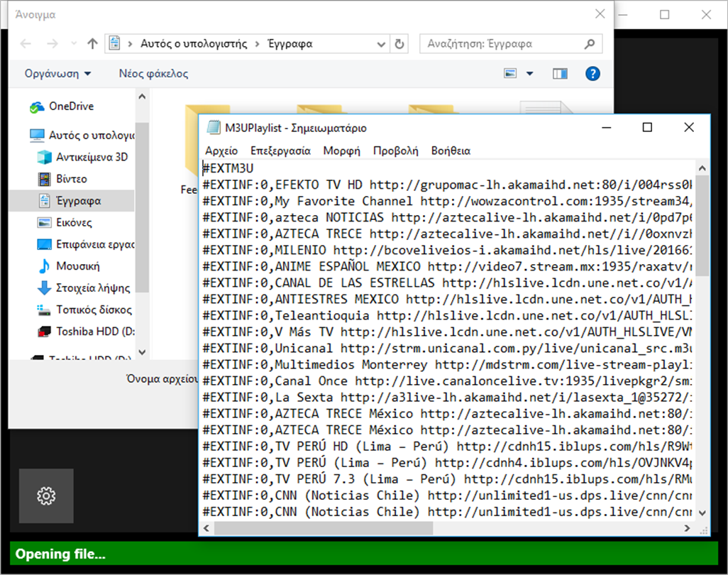Screen dimensions: 728x575
Task: Click Notepad vertical scroll up arrow
Action: [702, 168]
